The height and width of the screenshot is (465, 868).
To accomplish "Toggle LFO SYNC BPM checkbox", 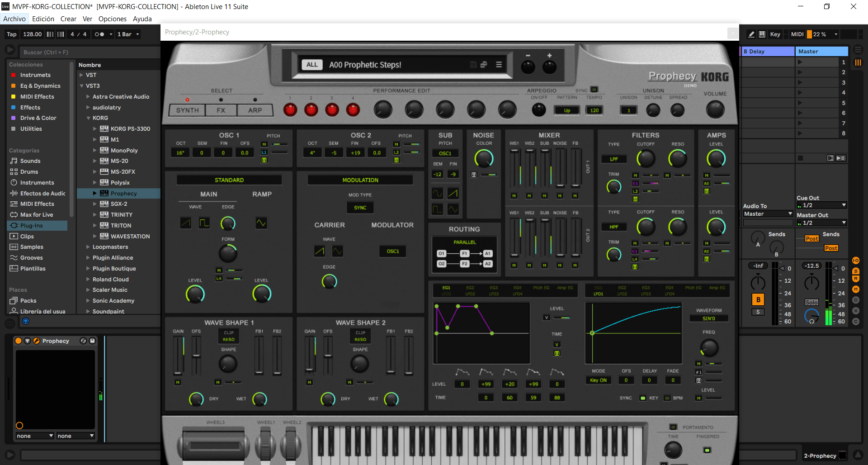I will tap(667, 398).
